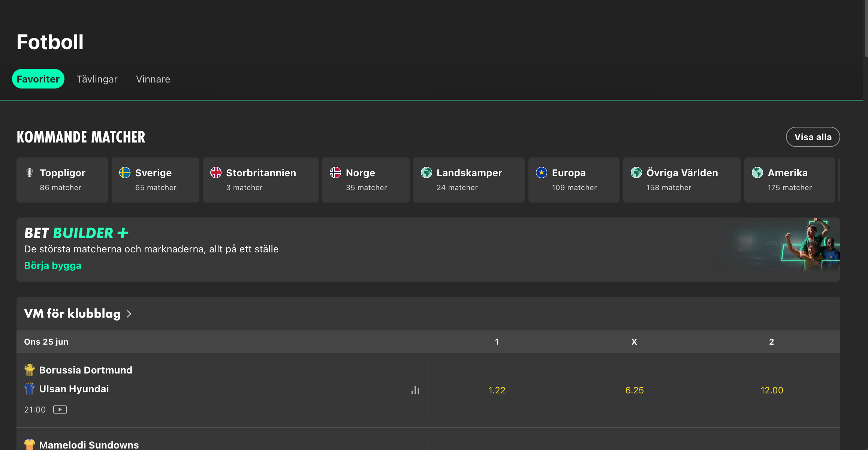868x450 pixels.
Task: Open Europa 109 matcher card
Action: point(574,180)
